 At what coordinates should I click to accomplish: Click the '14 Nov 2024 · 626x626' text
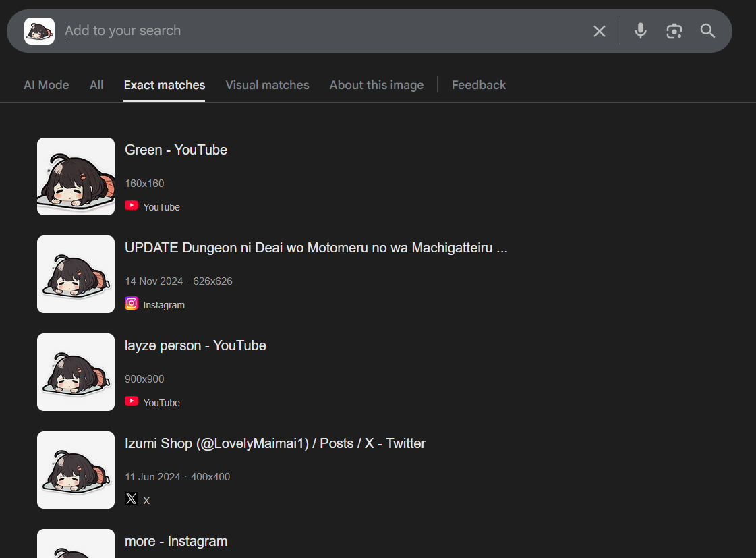coord(179,281)
